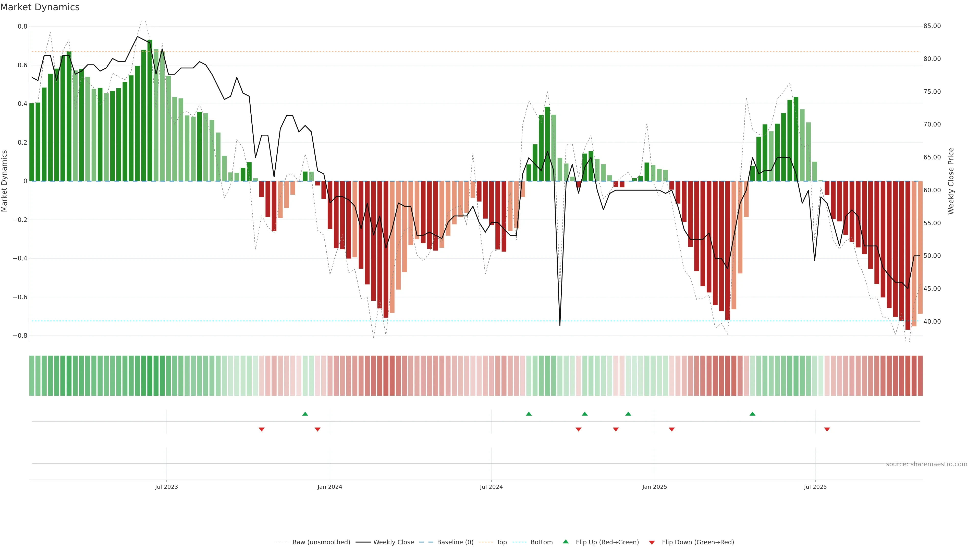The image size is (980, 551).
Task: Click the earliest red flip-down triangle marker
Action: click(261, 429)
